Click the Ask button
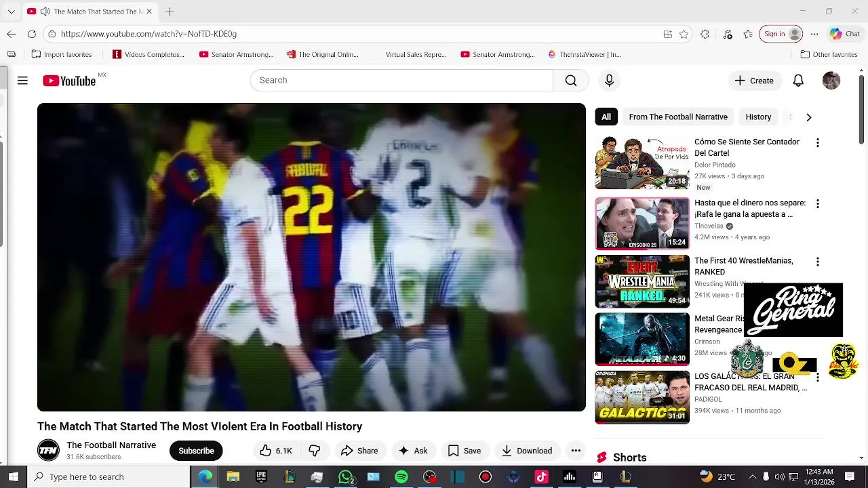Screen dimensions: 868x488 tap(413, 451)
